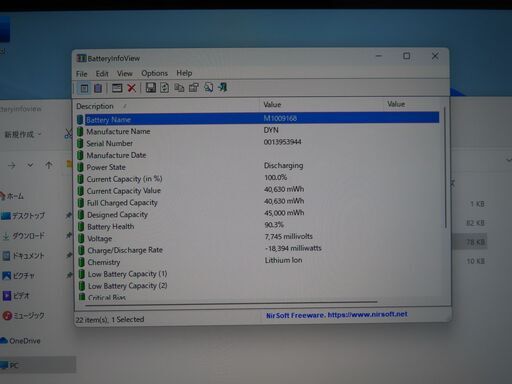
Task: Click the Lithium Ion value
Action: coord(283,260)
